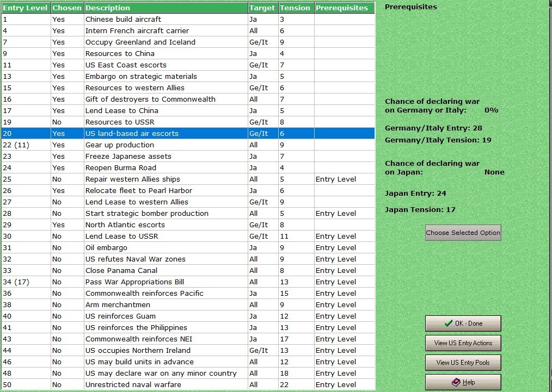Click the Japan Tension: 17 label

click(x=420, y=210)
